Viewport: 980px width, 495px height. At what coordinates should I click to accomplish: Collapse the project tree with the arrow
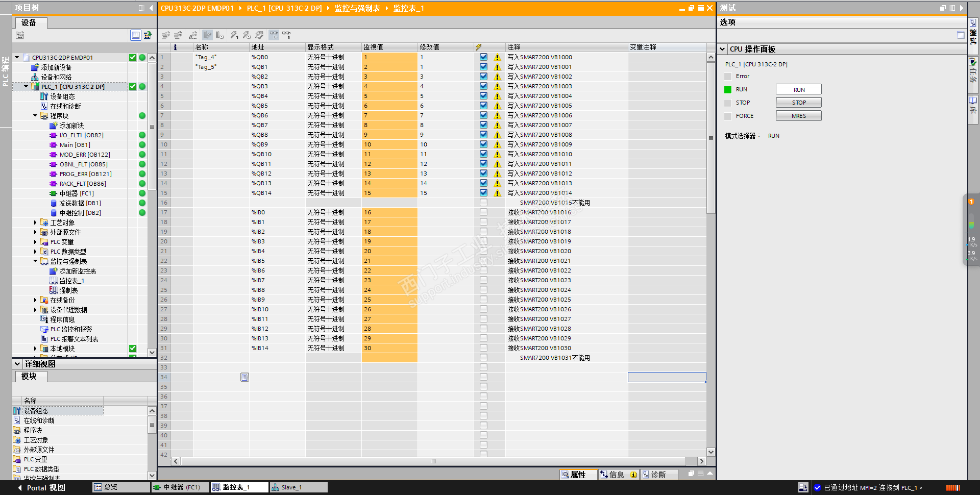coord(151,8)
